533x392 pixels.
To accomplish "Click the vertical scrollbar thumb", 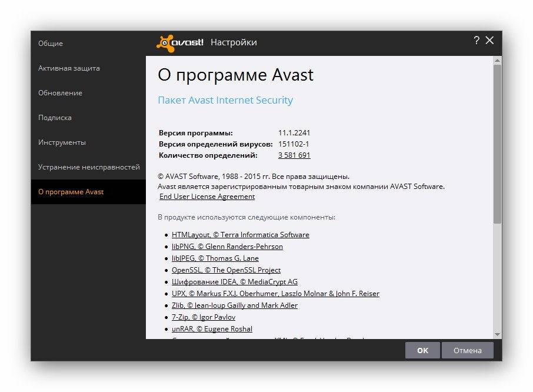I will click(497, 144).
